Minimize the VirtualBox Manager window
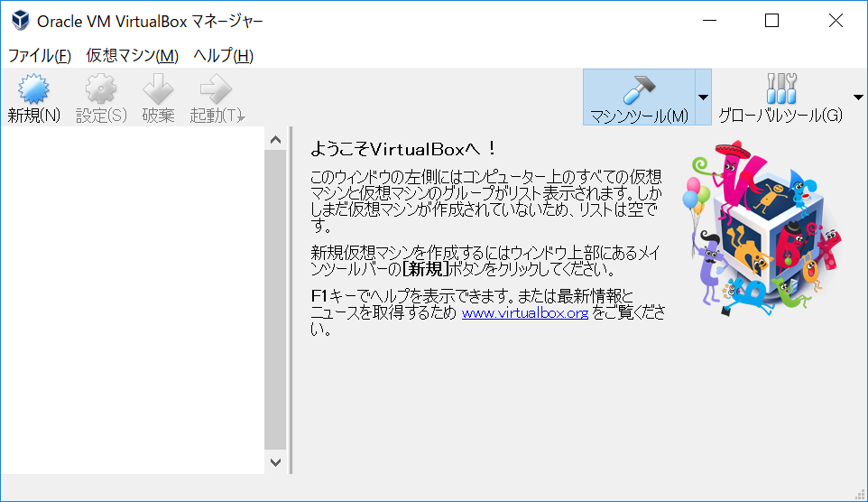Image resolution: width=868 pixels, height=502 pixels. pos(710,21)
